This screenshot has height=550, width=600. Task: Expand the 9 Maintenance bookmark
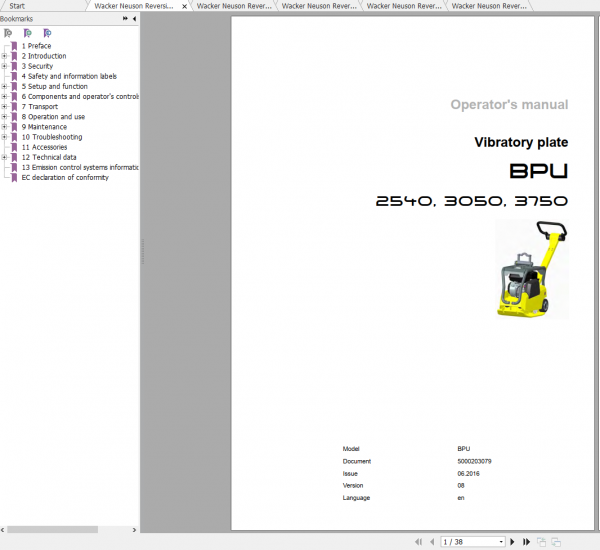[x=4, y=127]
